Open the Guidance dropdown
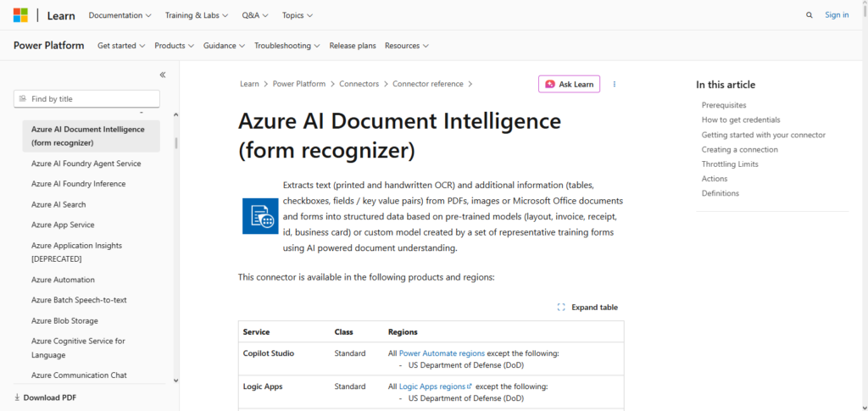Screen dimensions: 868x411 pos(224,46)
